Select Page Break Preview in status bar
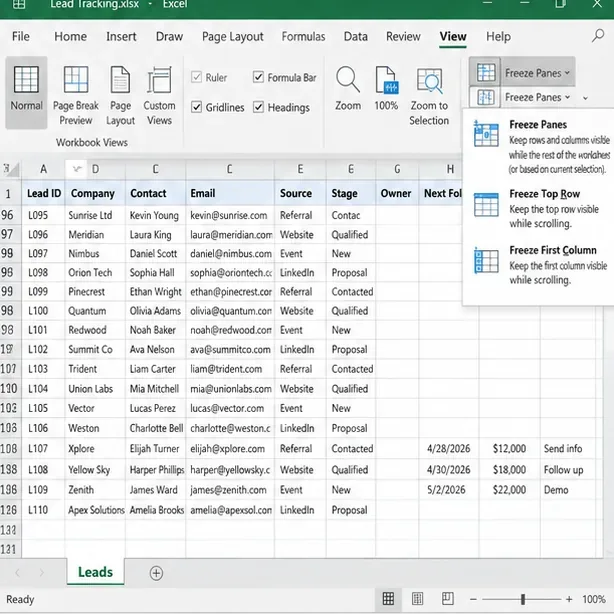The height and width of the screenshot is (614, 614). pos(448,598)
